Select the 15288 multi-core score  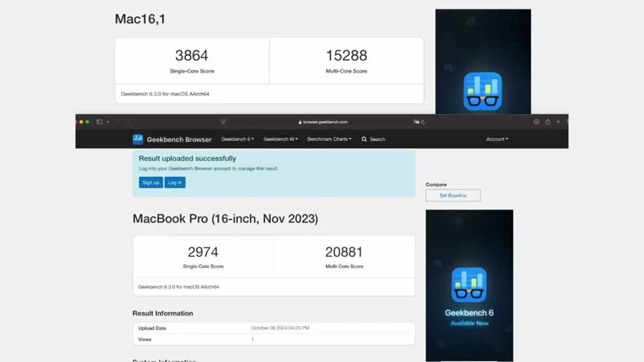coord(346,55)
